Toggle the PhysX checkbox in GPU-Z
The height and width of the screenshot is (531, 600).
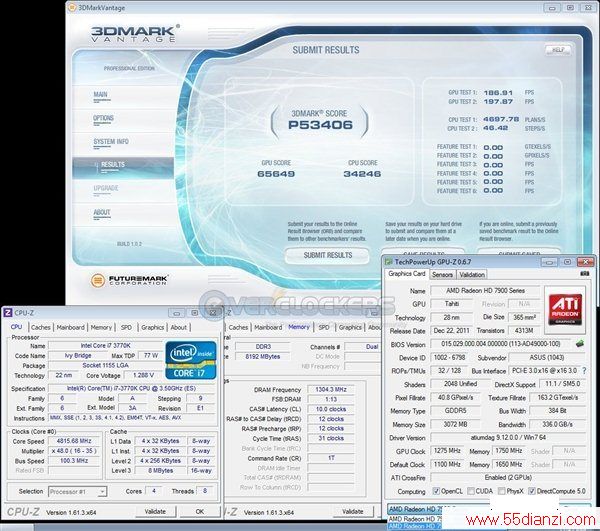(x=502, y=491)
